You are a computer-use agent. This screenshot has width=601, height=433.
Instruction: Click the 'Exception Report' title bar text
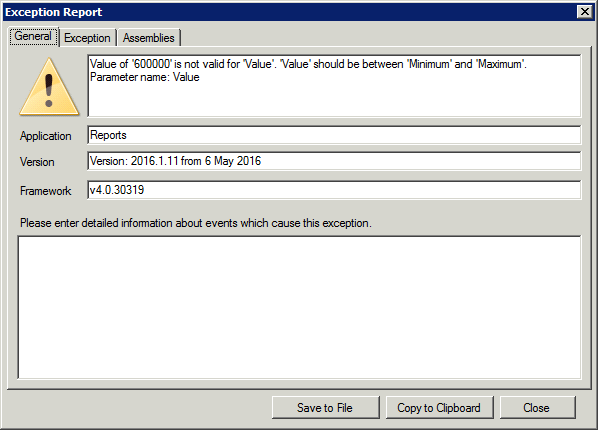coord(54,12)
